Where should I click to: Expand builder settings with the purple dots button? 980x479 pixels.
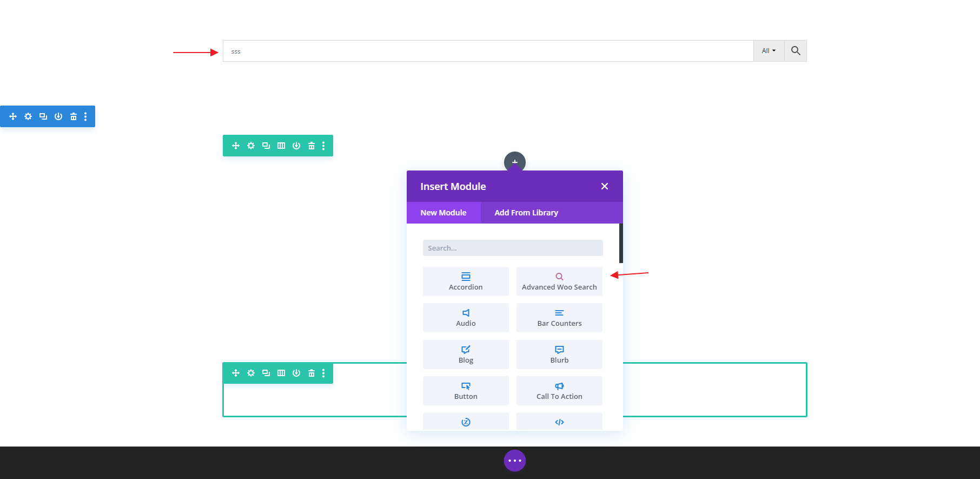point(514,461)
